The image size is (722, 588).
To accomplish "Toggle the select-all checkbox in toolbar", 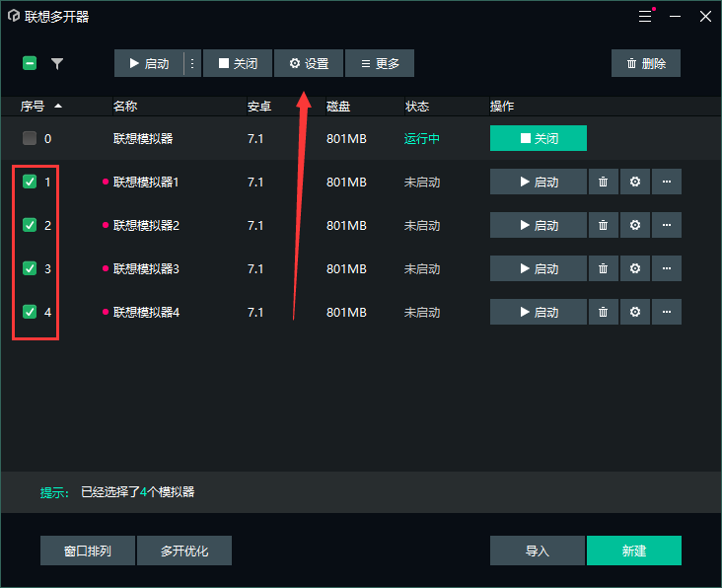I will pyautogui.click(x=30, y=63).
